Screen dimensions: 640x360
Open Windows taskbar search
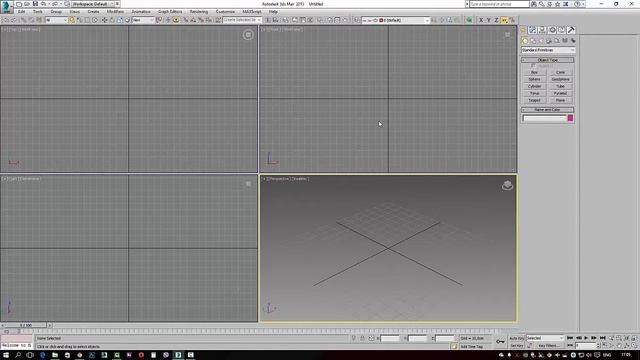point(18,355)
